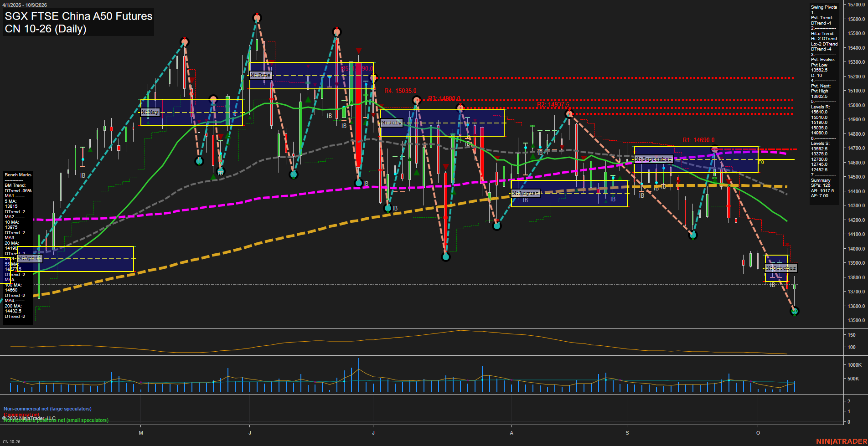Click the 13500.0 price axis label

(x=856, y=320)
